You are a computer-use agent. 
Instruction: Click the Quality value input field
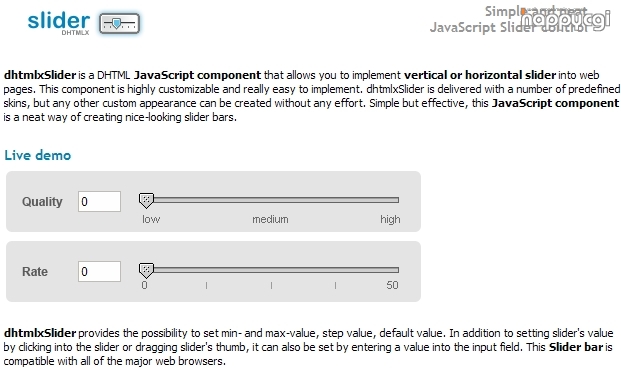[x=99, y=202]
